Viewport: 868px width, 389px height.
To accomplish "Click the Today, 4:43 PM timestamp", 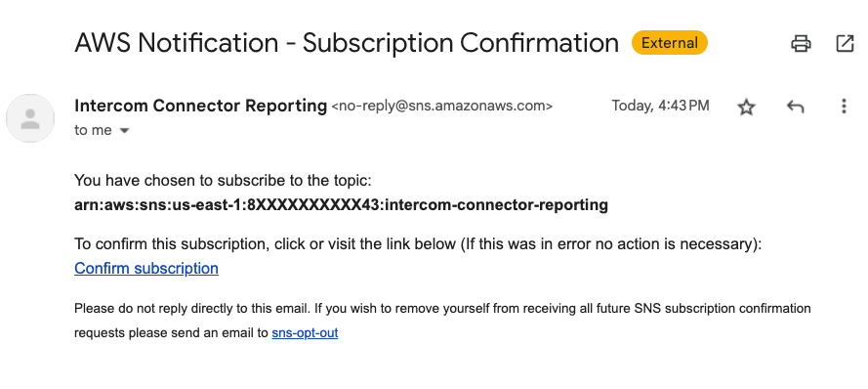I will pyautogui.click(x=660, y=106).
